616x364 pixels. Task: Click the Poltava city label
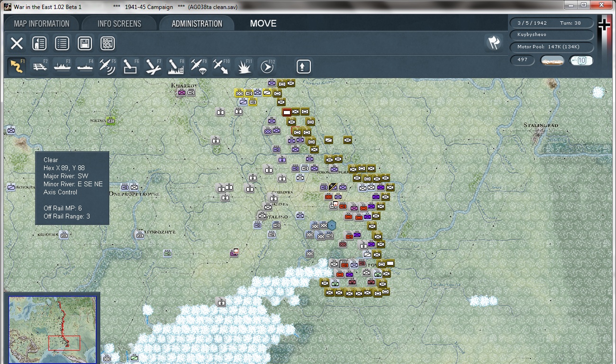(98, 121)
